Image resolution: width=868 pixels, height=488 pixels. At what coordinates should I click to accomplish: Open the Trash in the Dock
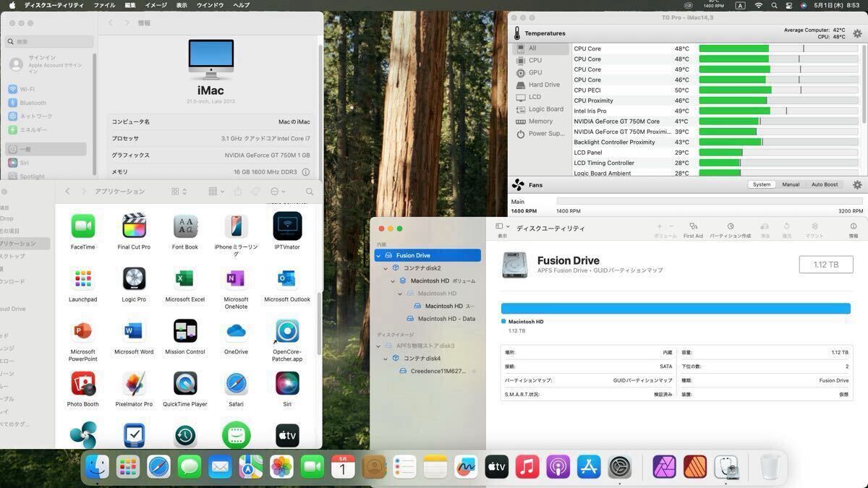coord(770,467)
